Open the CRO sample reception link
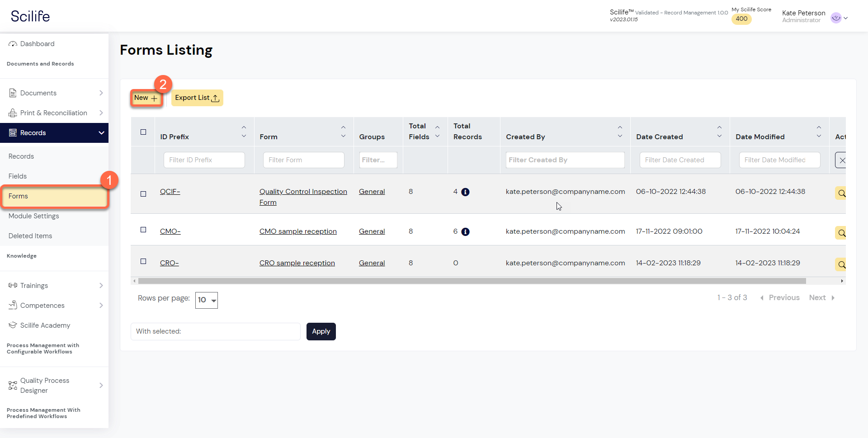The height and width of the screenshot is (438, 868). coord(297,263)
